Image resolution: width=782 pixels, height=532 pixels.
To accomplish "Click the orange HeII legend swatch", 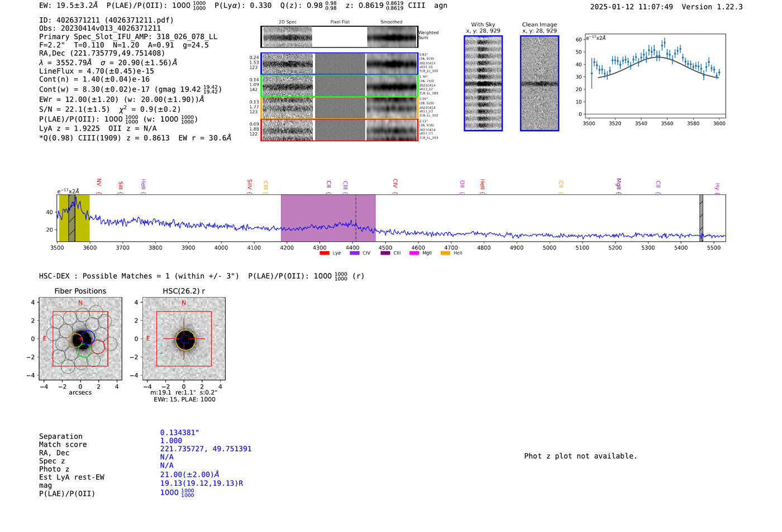I will 445,253.
